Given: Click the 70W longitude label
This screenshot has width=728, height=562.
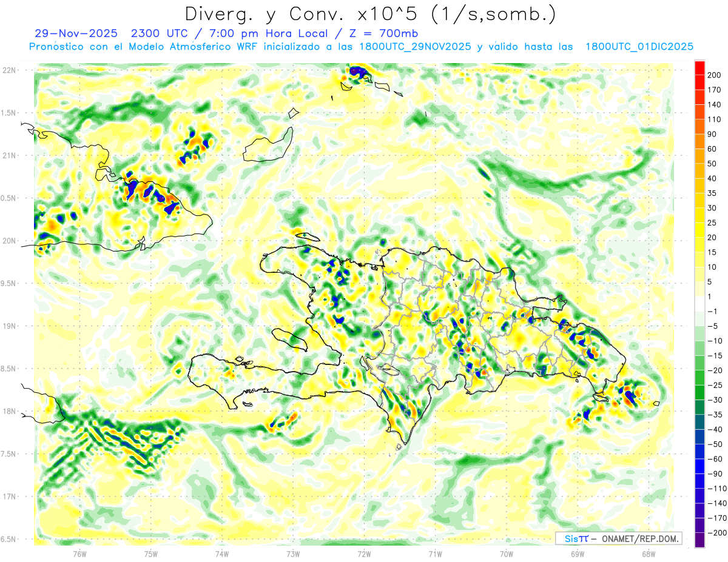Looking at the screenshot, I should click(x=507, y=554).
